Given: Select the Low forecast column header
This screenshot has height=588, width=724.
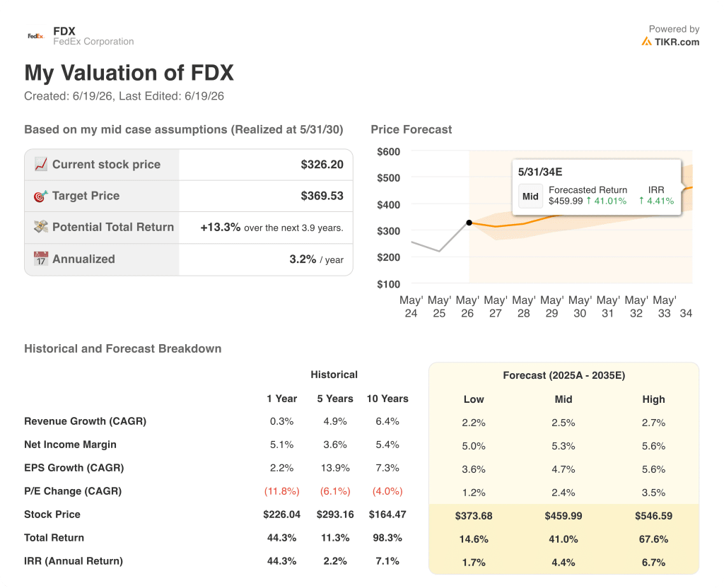Looking at the screenshot, I should (474, 400).
